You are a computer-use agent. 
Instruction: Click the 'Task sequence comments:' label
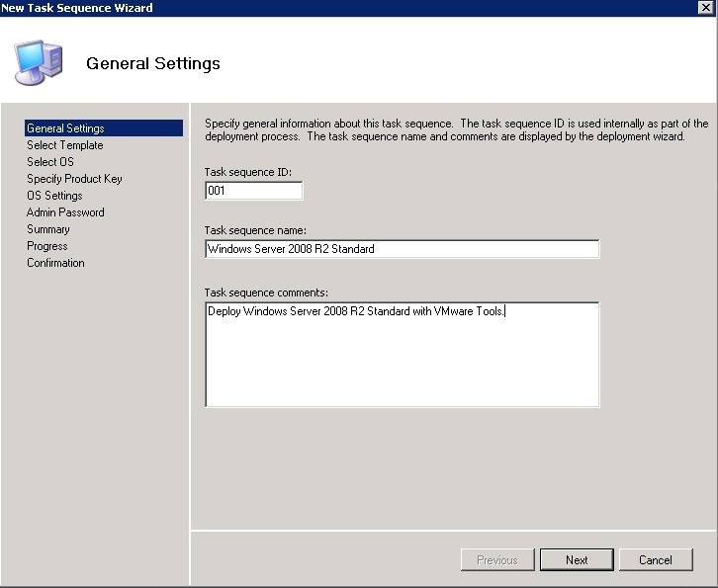click(266, 293)
